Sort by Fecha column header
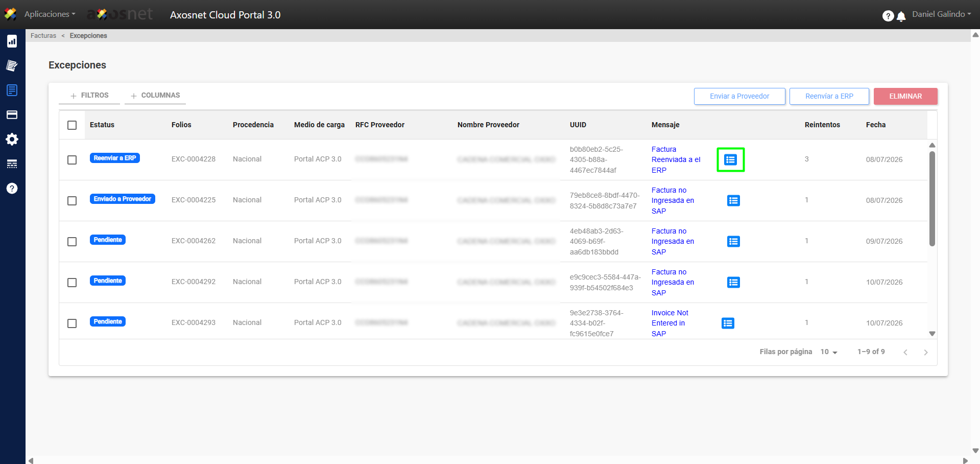This screenshot has height=464, width=980. [x=876, y=125]
